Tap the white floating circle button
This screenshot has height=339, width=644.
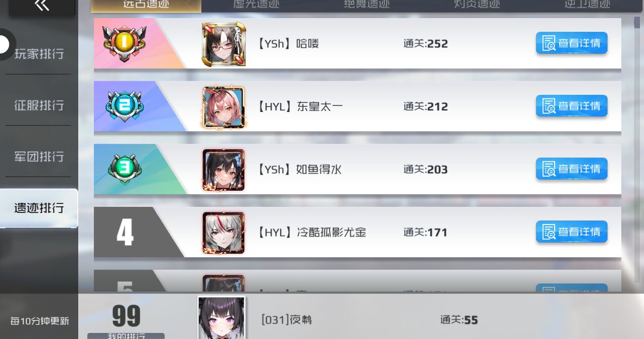point(4,44)
